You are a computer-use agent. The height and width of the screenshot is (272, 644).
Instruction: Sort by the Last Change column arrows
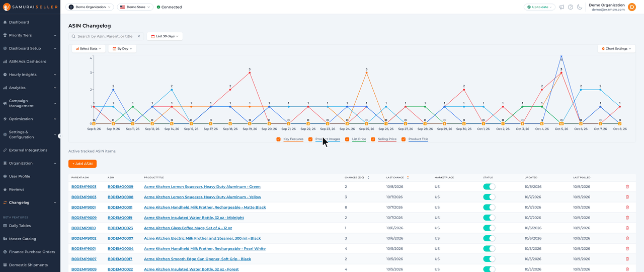[x=408, y=177]
